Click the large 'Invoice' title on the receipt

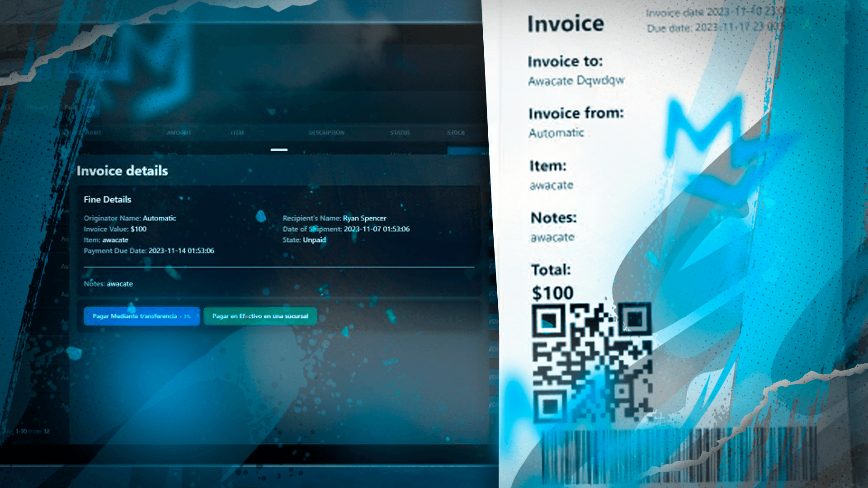[x=566, y=23]
